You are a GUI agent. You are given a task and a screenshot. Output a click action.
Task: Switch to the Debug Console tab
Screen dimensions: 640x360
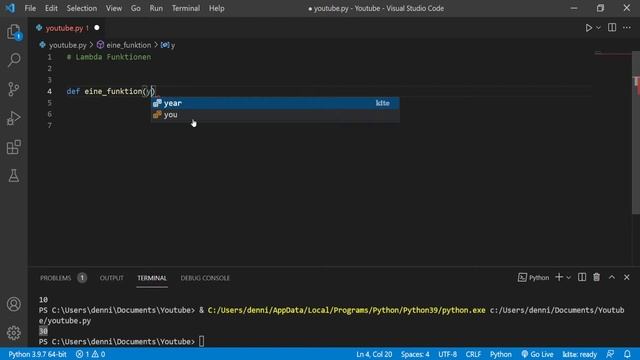pos(205,278)
